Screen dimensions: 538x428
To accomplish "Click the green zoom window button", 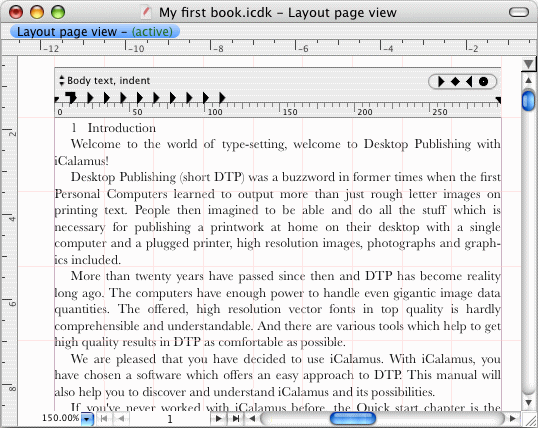I will tap(58, 12).
